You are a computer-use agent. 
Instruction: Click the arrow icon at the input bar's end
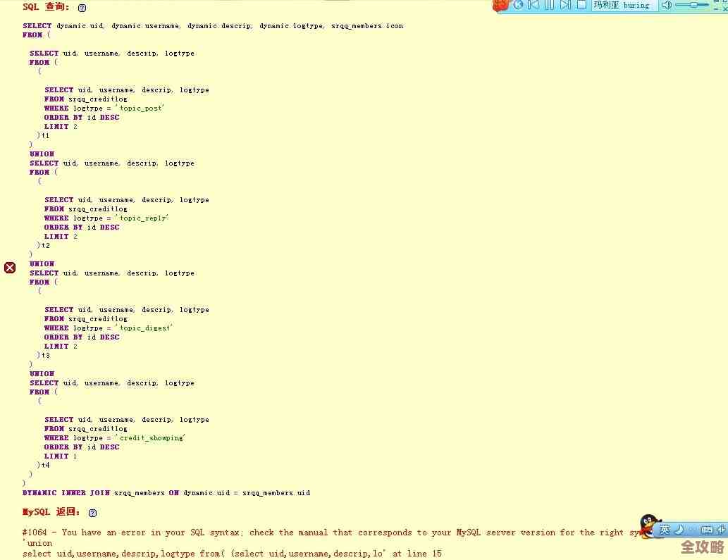721,530
